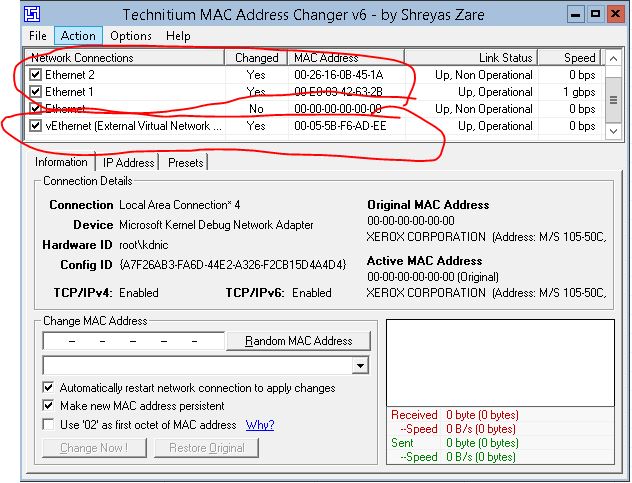Click the Config ID GUID value
This screenshot has width=632, height=483.
point(233,264)
